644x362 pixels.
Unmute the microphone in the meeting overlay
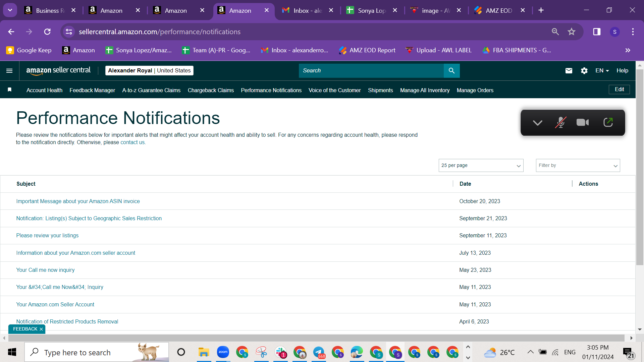(560, 123)
